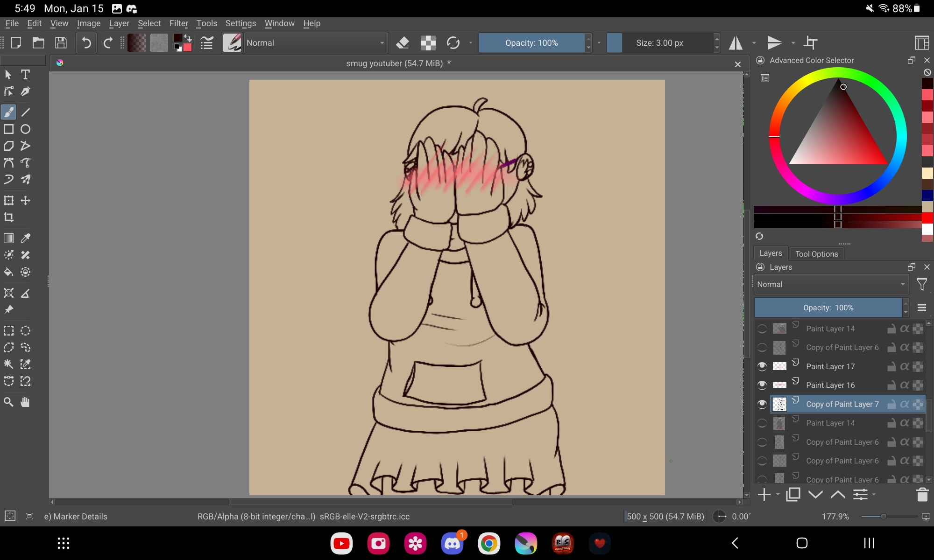Delete layer using the trash icon
The width and height of the screenshot is (934, 560).
click(922, 495)
